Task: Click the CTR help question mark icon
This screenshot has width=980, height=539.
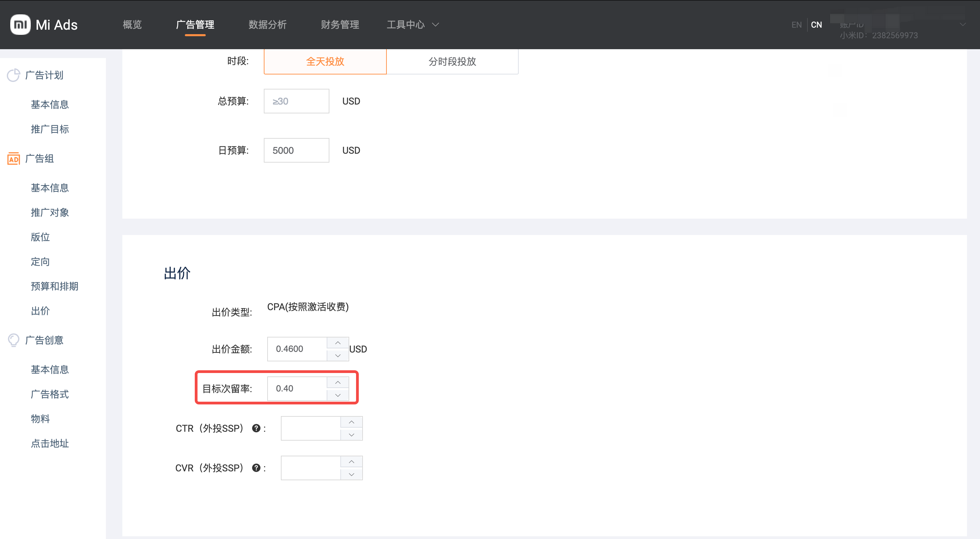Action: (256, 428)
